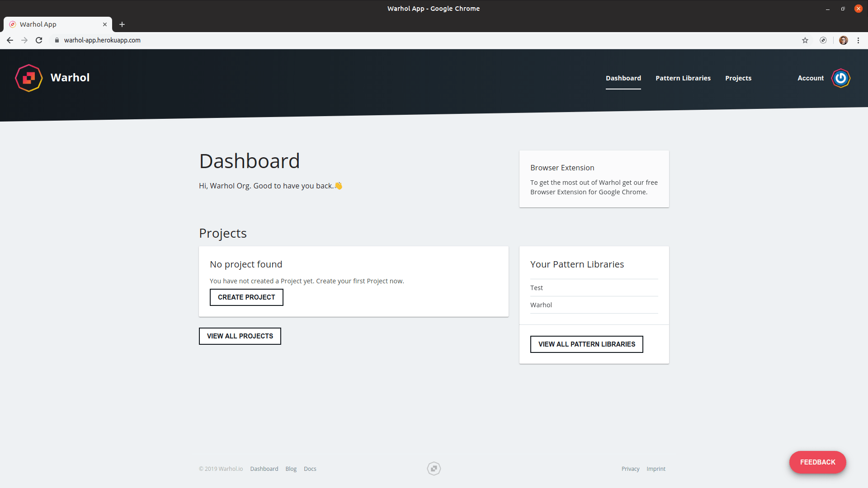Click the padlock site info icon
The height and width of the screenshot is (488, 868).
pyautogui.click(x=57, y=40)
